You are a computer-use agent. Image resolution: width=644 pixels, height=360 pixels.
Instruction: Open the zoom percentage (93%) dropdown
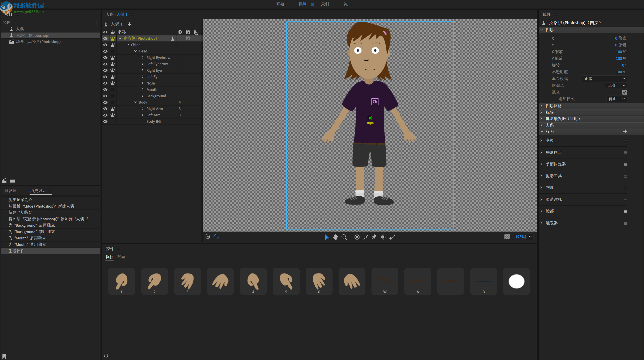click(x=530, y=237)
